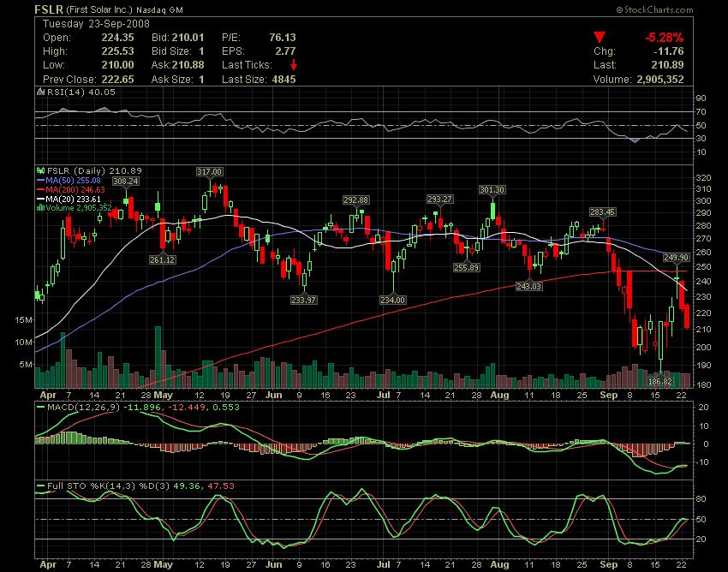Click the 249.90 high price label
The height and width of the screenshot is (572, 728).
(x=677, y=257)
